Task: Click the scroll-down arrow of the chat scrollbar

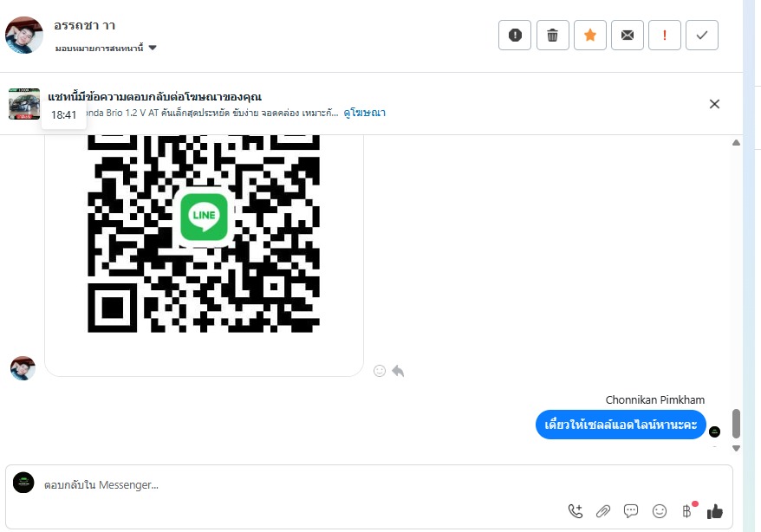Action: click(x=736, y=449)
